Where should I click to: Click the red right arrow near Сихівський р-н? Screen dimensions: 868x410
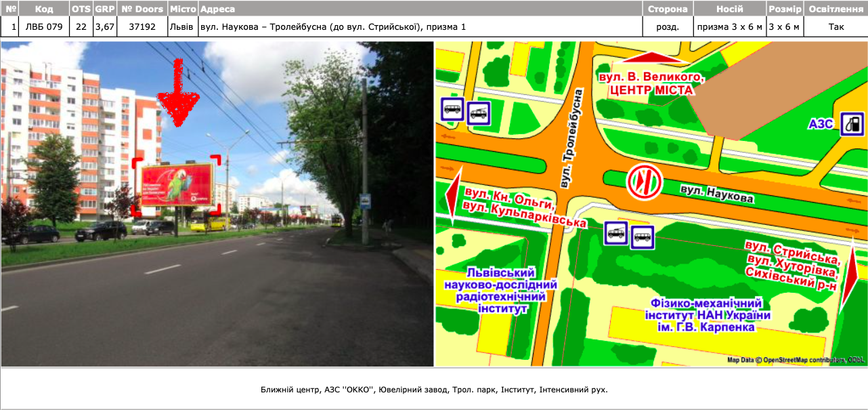tap(848, 279)
